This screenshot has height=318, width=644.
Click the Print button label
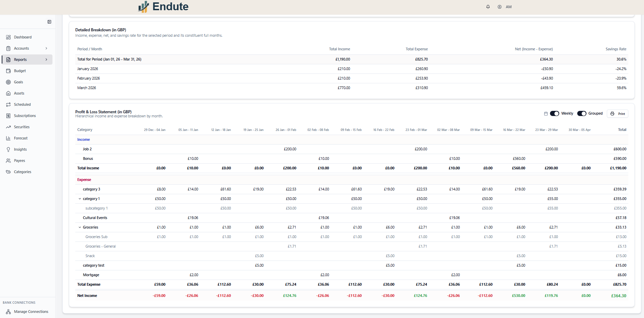[622, 114]
